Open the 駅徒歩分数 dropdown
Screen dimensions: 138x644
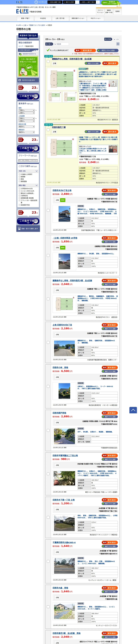click(x=26, y=127)
